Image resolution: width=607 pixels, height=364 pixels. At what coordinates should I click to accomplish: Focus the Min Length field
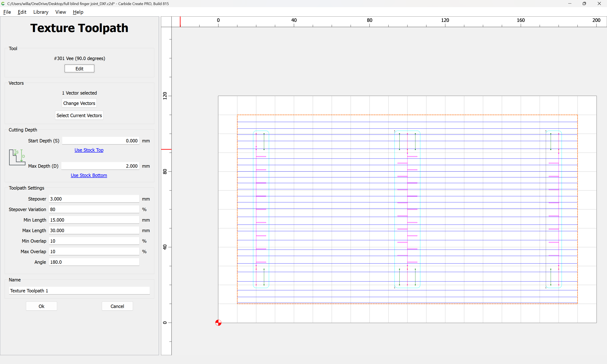[x=94, y=220]
